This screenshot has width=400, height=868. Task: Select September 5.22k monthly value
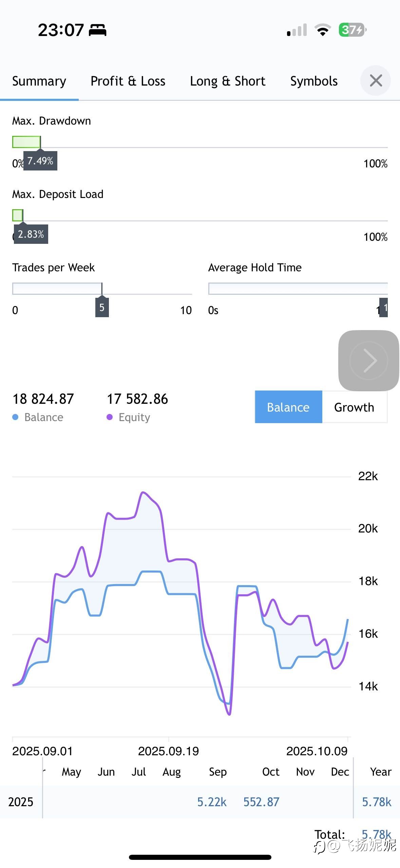click(x=212, y=802)
